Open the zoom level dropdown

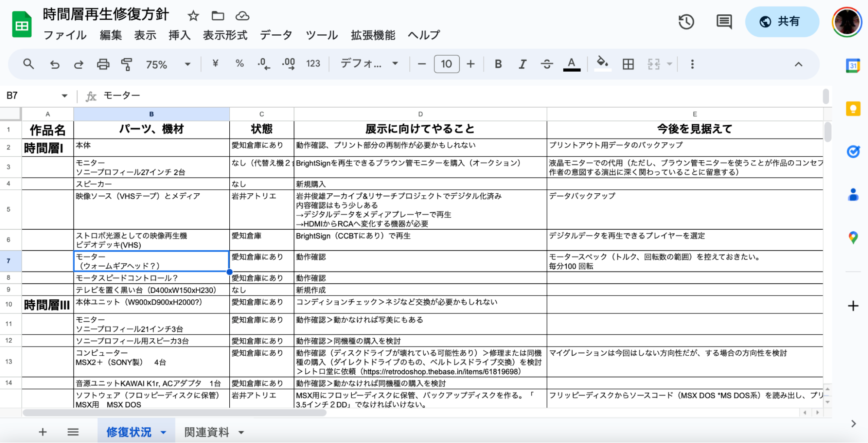click(x=187, y=64)
